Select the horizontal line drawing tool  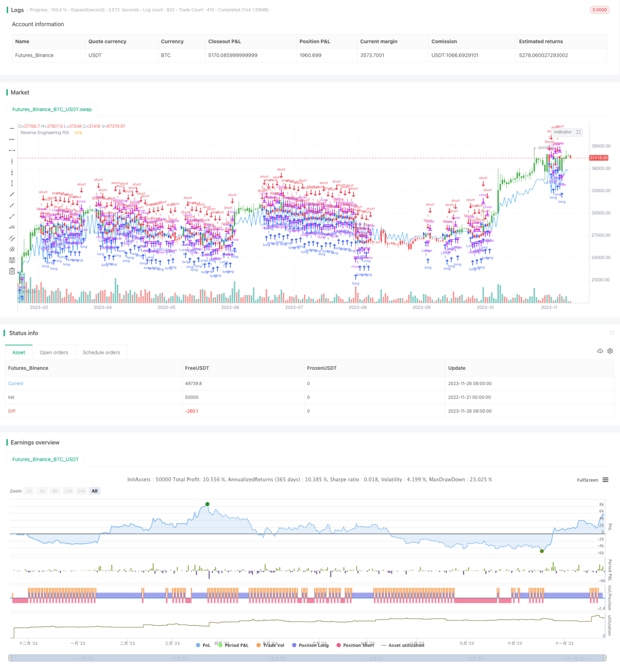[x=12, y=128]
